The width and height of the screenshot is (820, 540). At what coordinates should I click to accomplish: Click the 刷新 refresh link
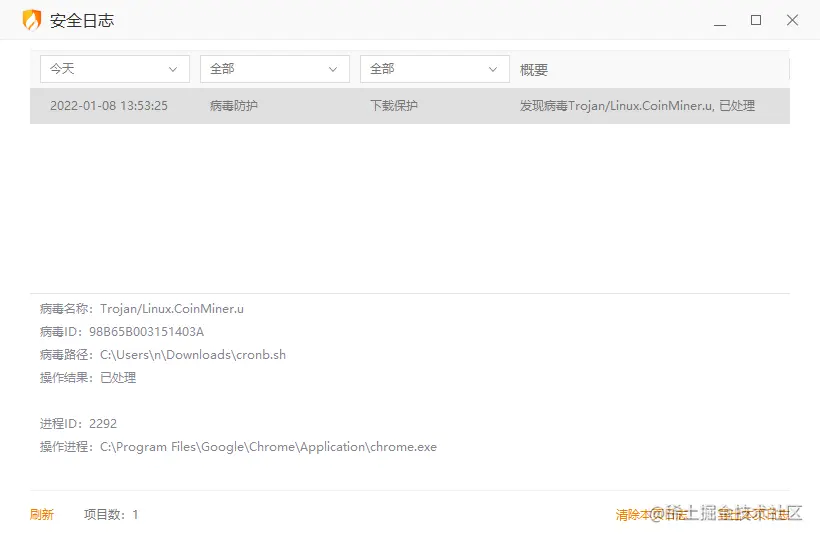42,514
